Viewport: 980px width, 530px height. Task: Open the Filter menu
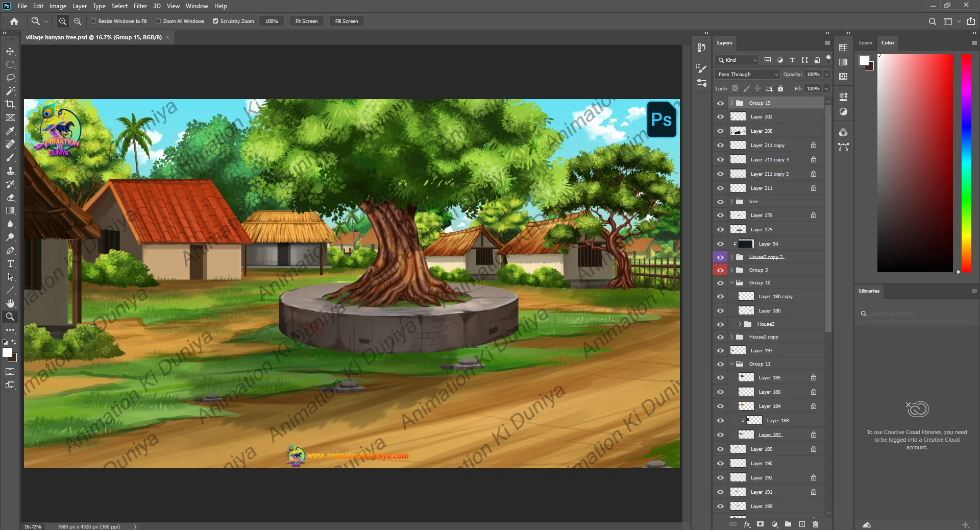click(x=140, y=6)
